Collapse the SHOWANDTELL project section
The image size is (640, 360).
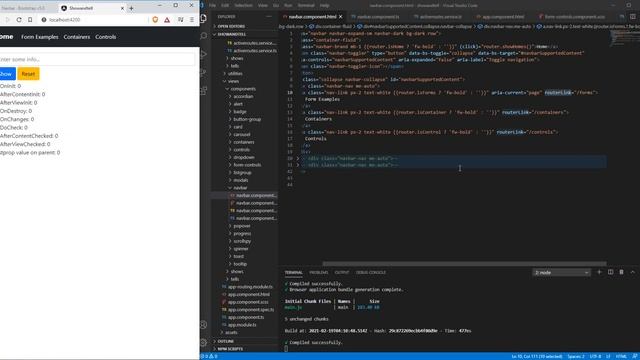(231, 34)
